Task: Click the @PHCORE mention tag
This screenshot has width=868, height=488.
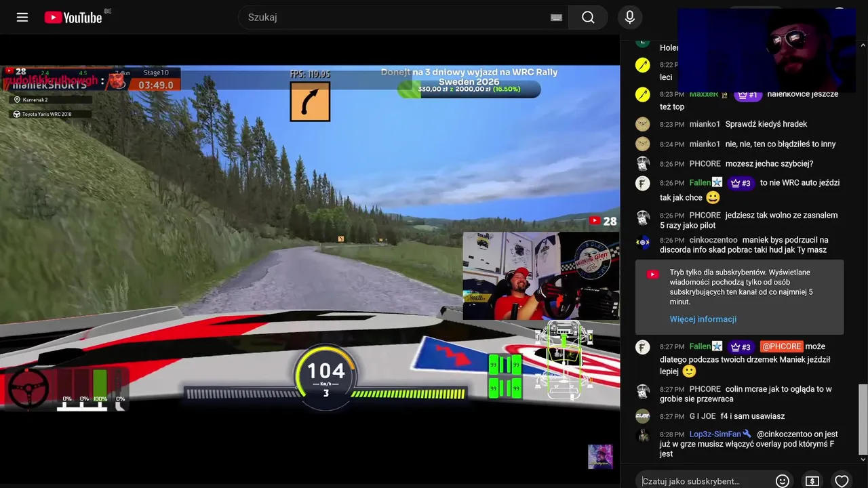Action: click(x=781, y=346)
